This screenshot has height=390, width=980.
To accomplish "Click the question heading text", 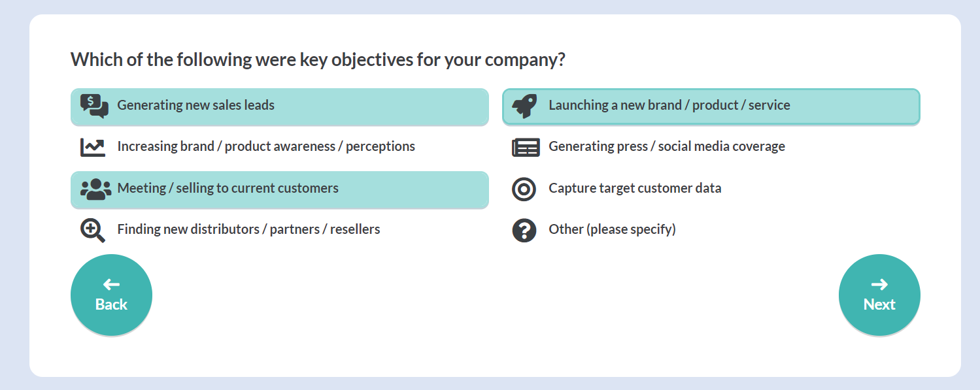I will [318, 60].
